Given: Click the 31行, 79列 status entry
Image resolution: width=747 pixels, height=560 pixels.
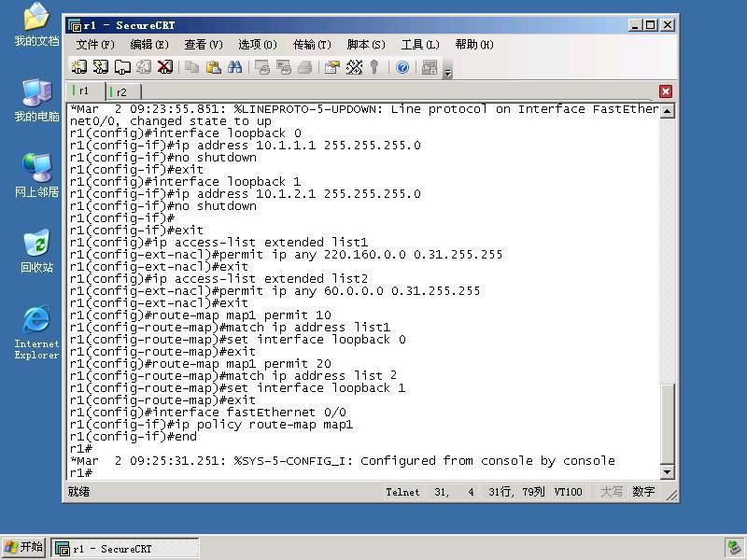Looking at the screenshot, I should click(516, 492).
